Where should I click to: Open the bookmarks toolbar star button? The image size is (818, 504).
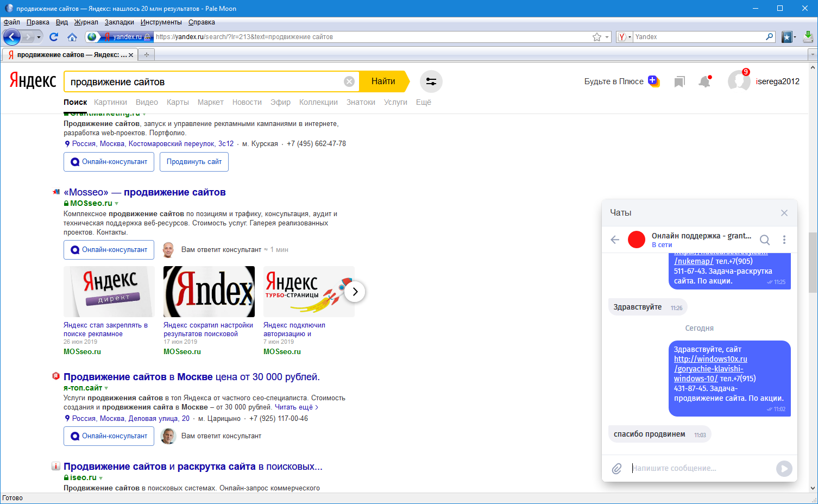click(x=786, y=37)
